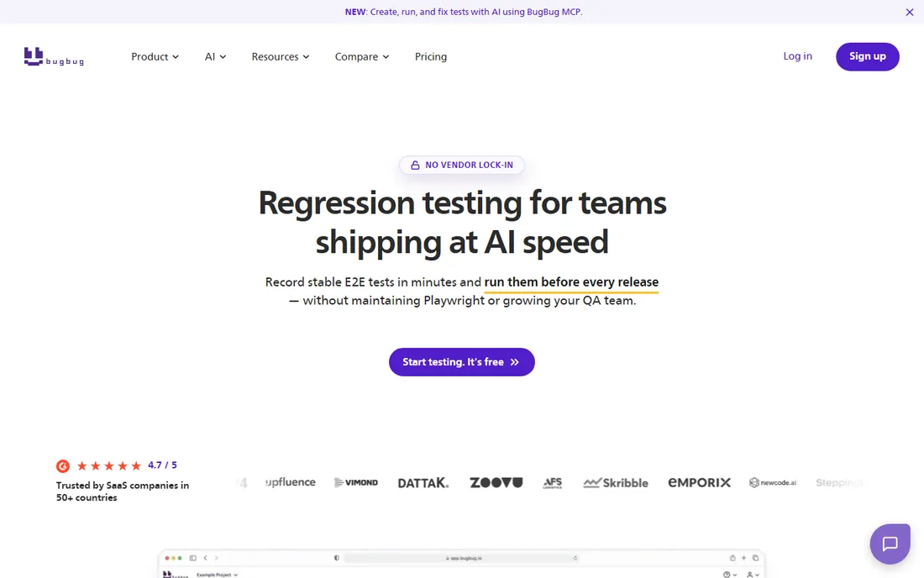924x578 pixels.
Task: Click the 'Trusted by SaaS companies' text
Action: [123, 491]
